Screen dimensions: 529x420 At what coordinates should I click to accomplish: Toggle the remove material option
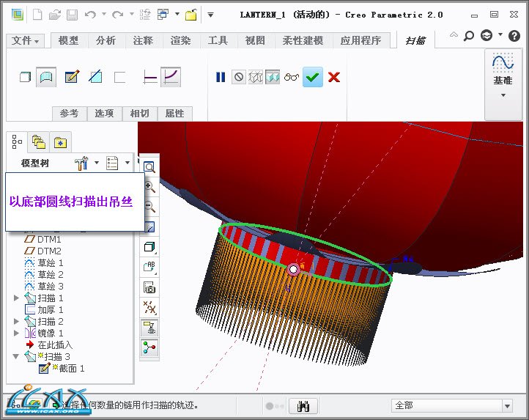click(x=95, y=76)
